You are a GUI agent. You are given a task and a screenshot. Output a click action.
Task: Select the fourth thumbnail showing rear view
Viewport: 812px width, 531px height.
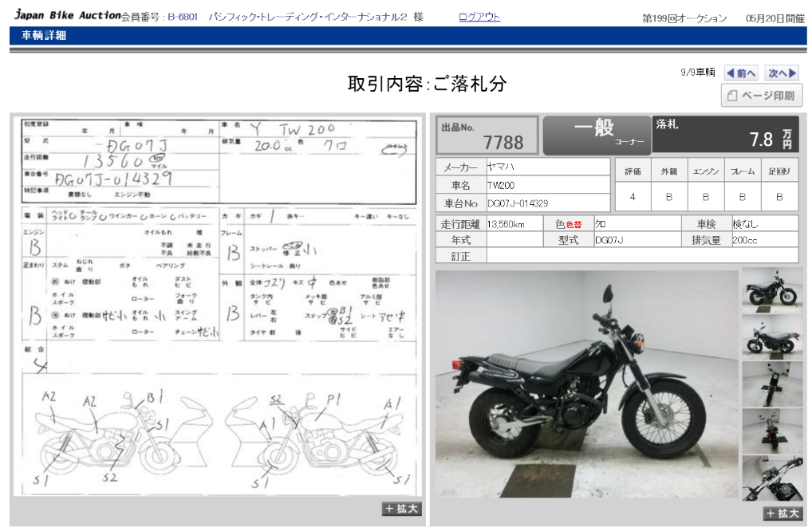[x=772, y=431]
